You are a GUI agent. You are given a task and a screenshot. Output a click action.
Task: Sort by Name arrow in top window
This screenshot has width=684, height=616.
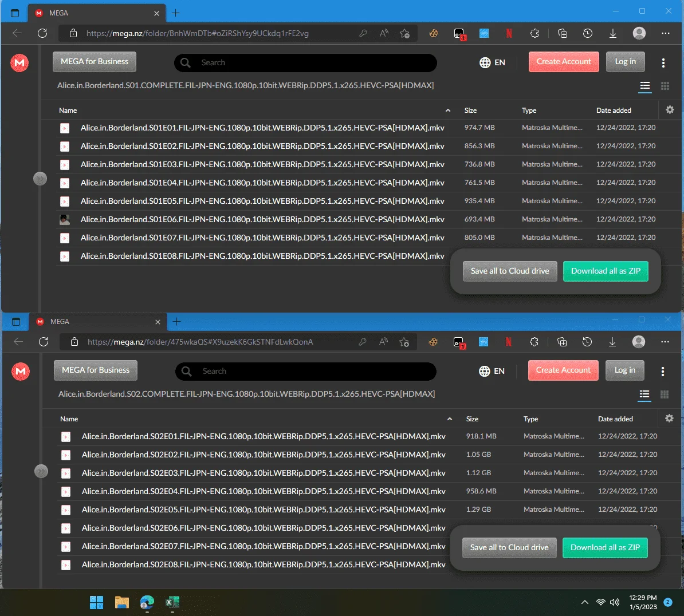point(448,110)
